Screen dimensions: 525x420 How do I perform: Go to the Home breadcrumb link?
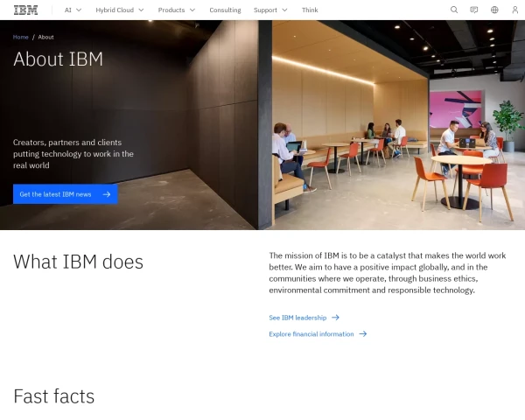20,37
